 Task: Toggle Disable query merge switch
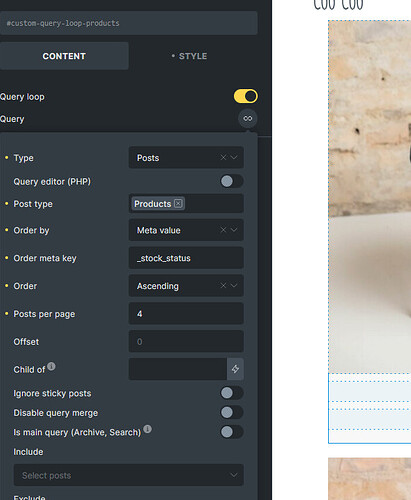pos(232,412)
